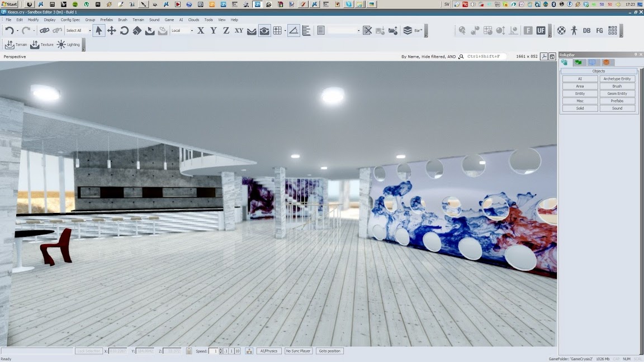The image size is (644, 362).
Task: Choose the Select Terrain tool
Action: pos(150,30)
